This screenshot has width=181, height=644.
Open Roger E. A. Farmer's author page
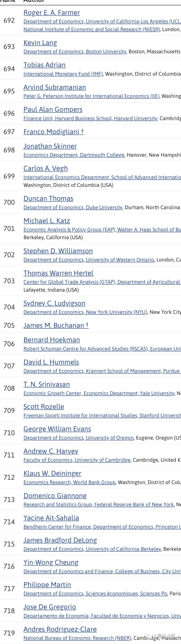click(x=52, y=13)
